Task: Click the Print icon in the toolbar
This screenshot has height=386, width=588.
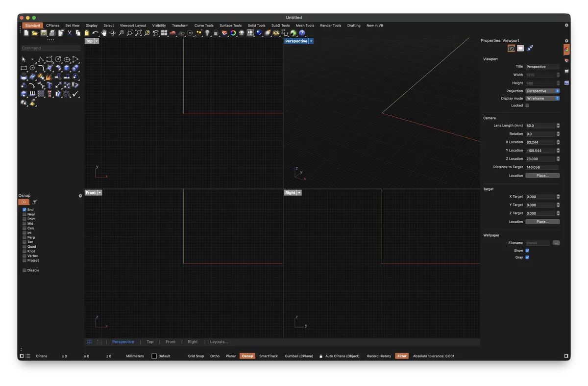Action: 52,33
